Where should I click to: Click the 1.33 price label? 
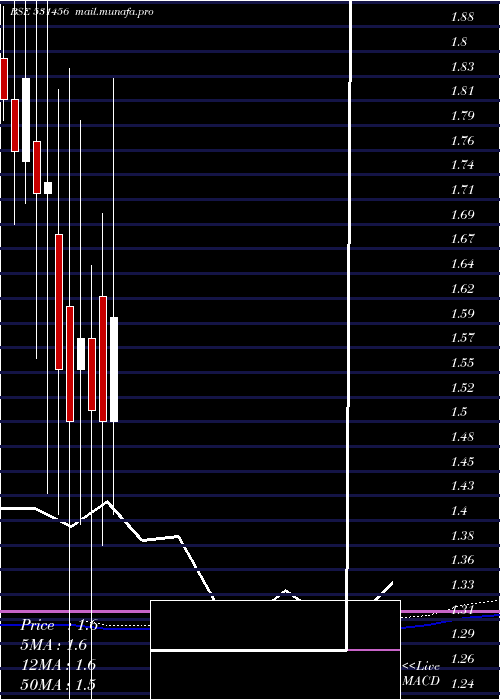pyautogui.click(x=462, y=584)
